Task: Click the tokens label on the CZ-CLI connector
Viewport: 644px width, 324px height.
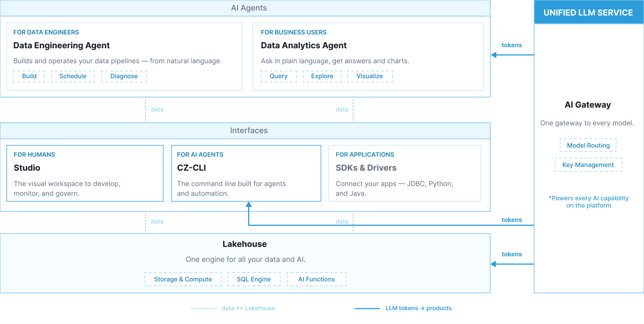Action: tap(512, 220)
